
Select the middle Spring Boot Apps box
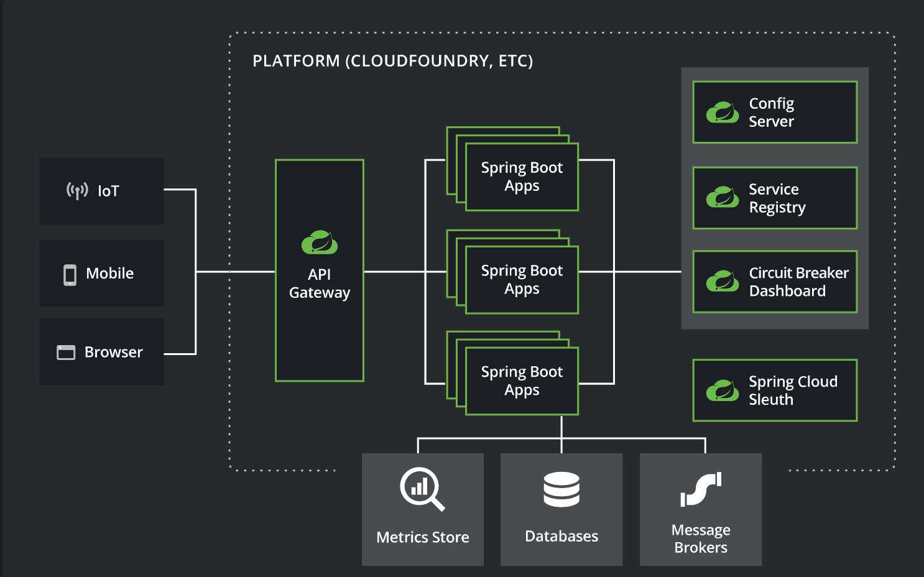click(522, 280)
